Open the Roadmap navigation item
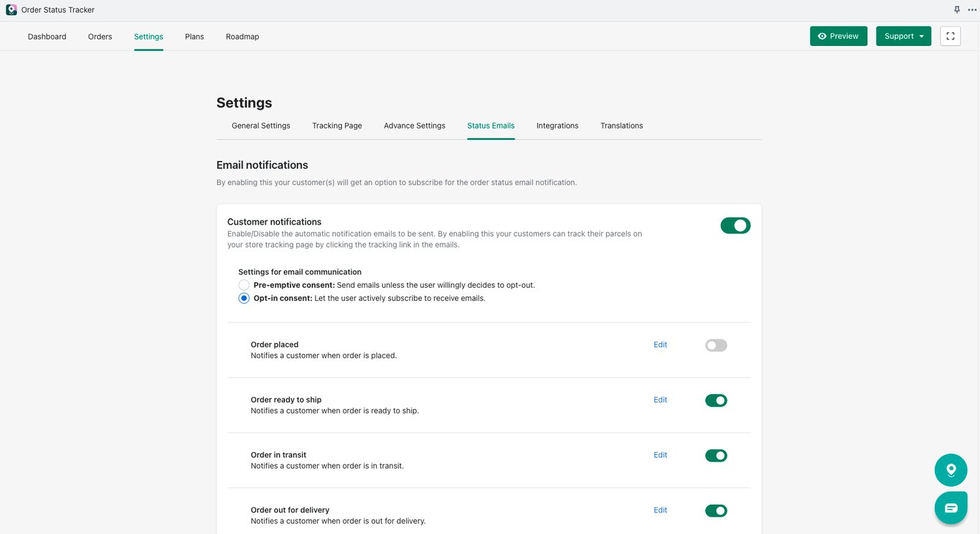 pyautogui.click(x=242, y=37)
